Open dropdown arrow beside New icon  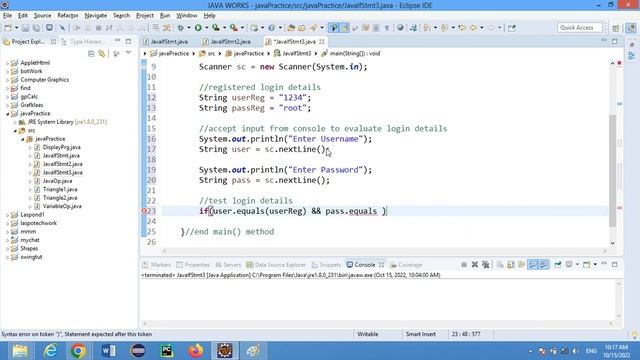pos(16,28)
